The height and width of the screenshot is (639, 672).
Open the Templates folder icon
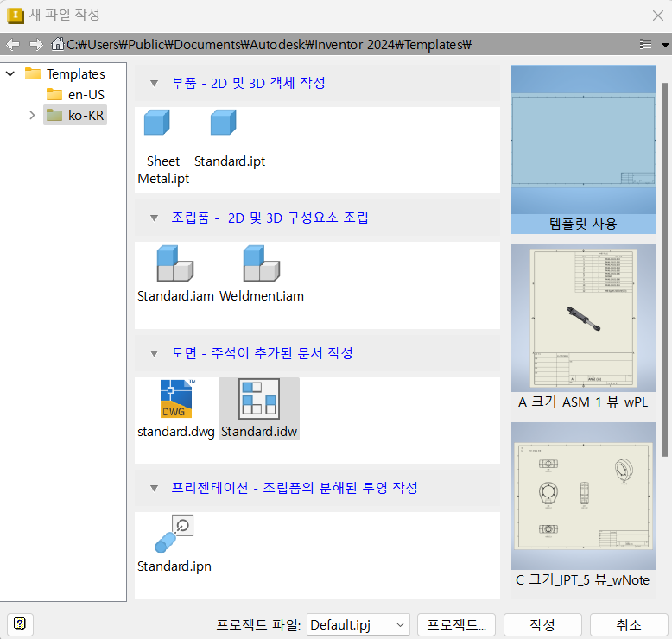tap(33, 73)
